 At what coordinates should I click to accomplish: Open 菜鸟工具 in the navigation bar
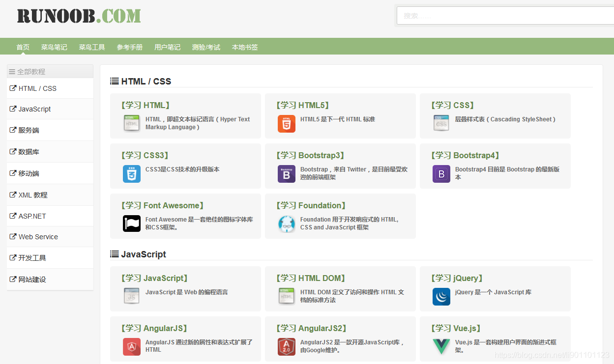pos(92,47)
